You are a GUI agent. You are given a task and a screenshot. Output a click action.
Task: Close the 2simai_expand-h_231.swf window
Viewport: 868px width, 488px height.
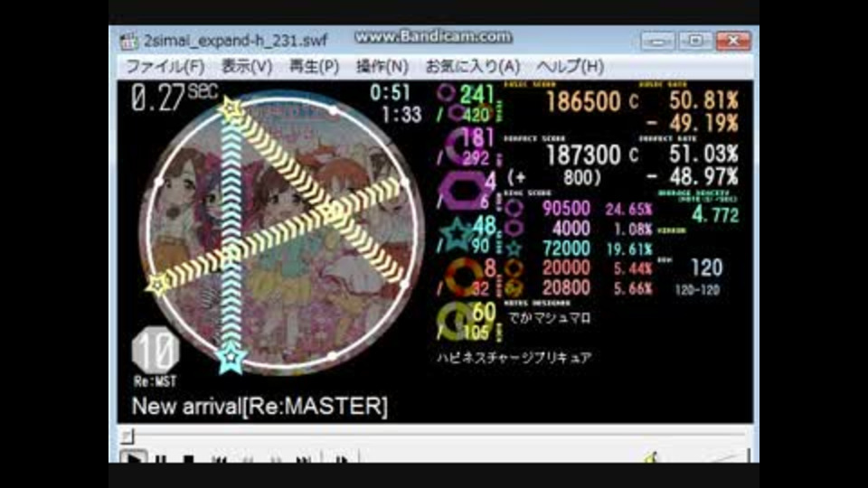[x=733, y=41]
